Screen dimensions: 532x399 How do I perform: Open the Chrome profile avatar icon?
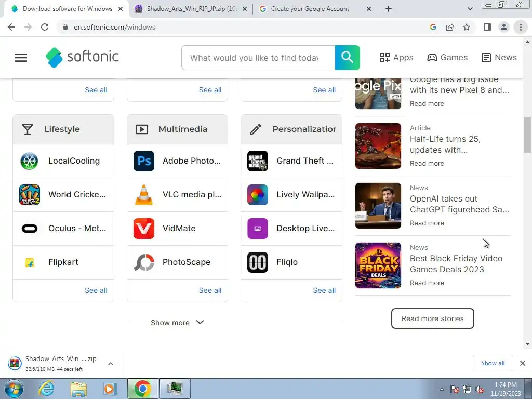pos(504,27)
